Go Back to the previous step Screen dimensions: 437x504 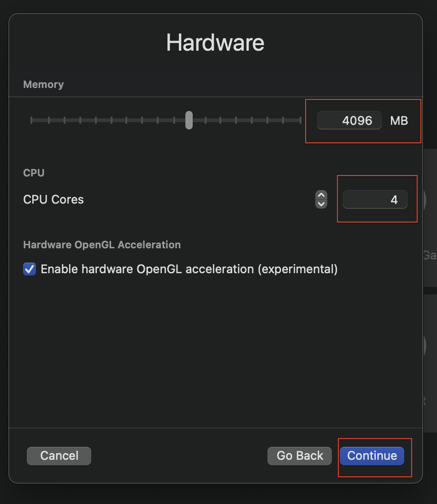(x=300, y=456)
